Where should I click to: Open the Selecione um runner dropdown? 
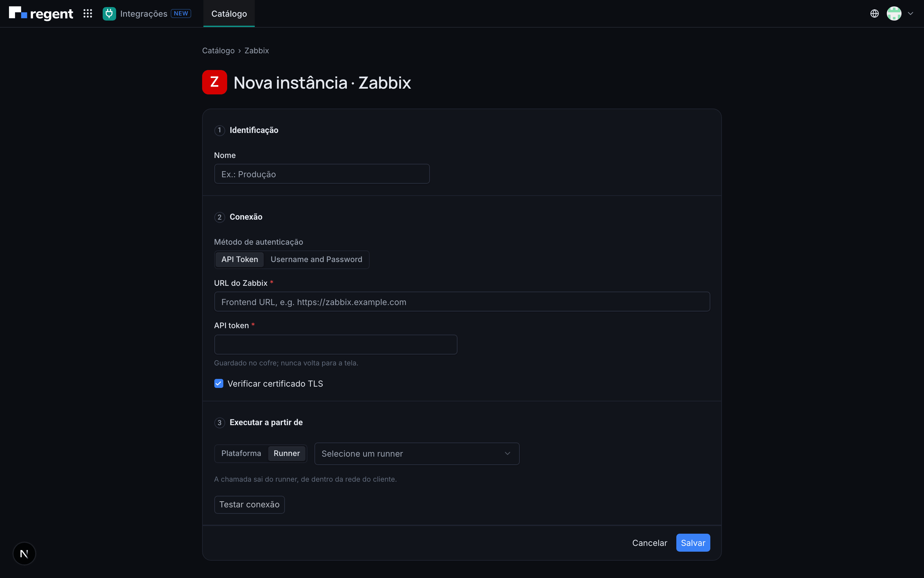(417, 454)
